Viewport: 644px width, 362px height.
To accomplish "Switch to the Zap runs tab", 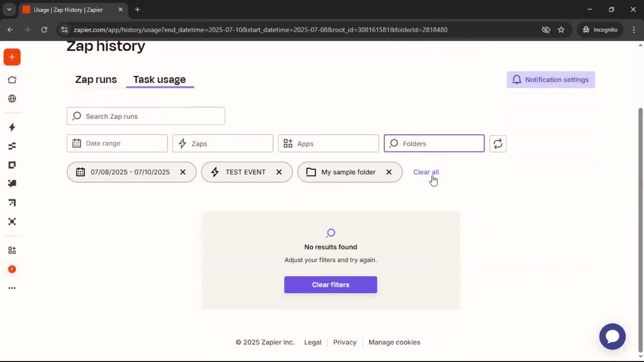I will click(x=96, y=79).
